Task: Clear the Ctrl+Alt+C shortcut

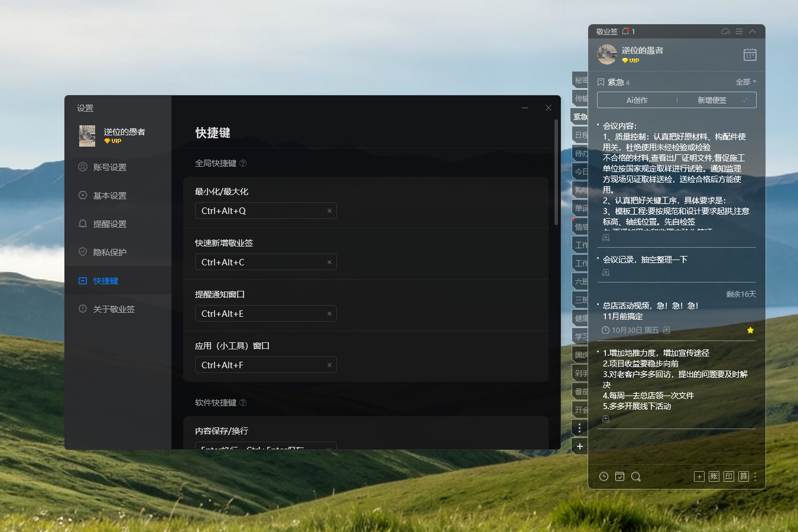Action: [x=329, y=262]
